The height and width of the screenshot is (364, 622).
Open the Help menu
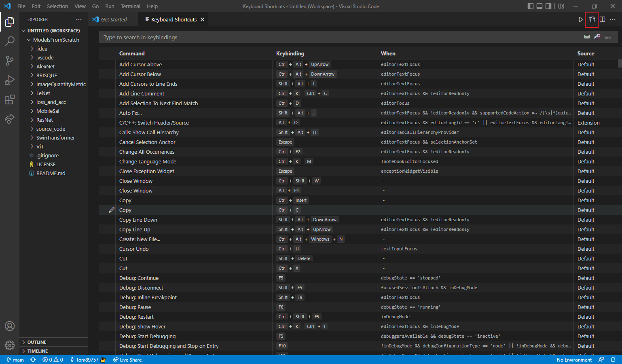pos(152,6)
